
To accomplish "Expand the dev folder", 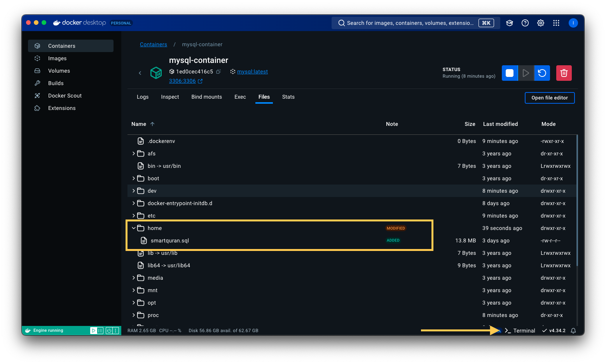I will (134, 191).
